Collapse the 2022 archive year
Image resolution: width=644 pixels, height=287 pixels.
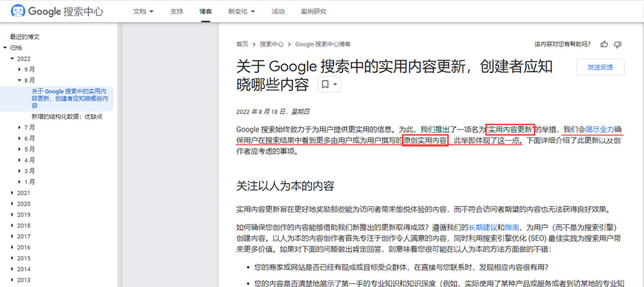coord(12,59)
